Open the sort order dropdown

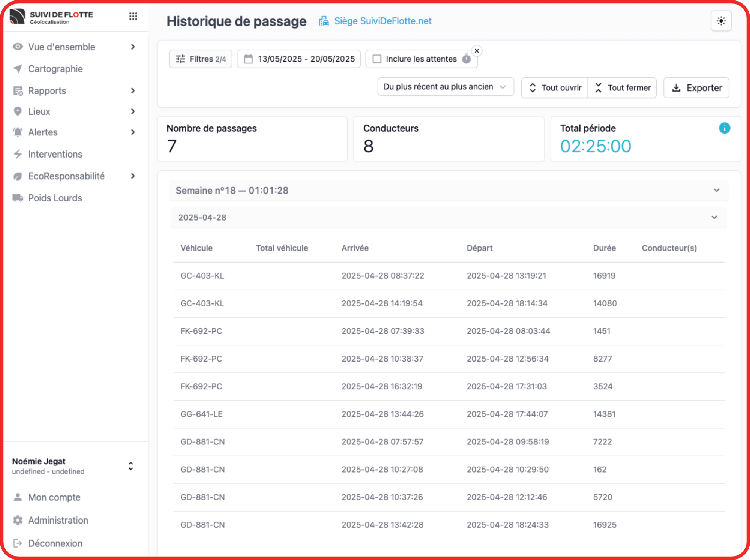(445, 87)
